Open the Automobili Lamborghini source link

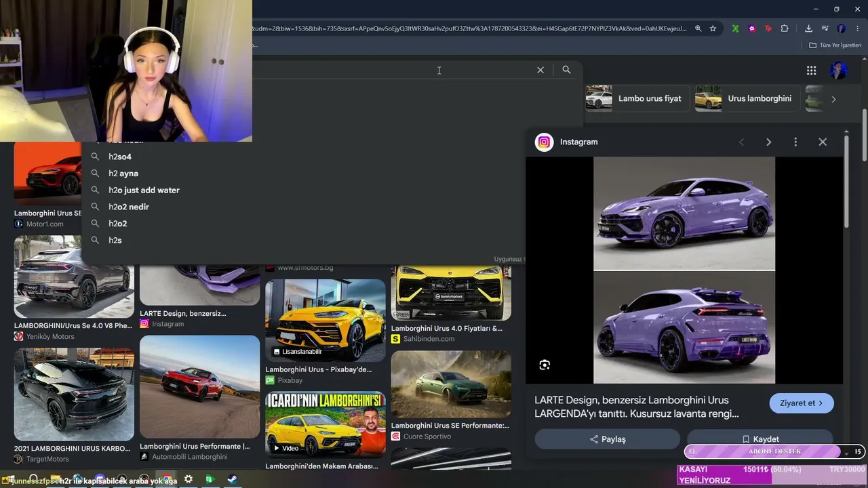184,457
